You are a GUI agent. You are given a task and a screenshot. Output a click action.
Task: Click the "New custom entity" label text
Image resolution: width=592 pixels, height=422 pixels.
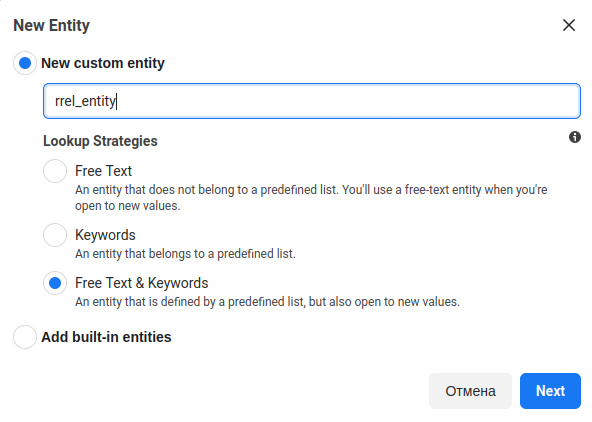tap(103, 63)
